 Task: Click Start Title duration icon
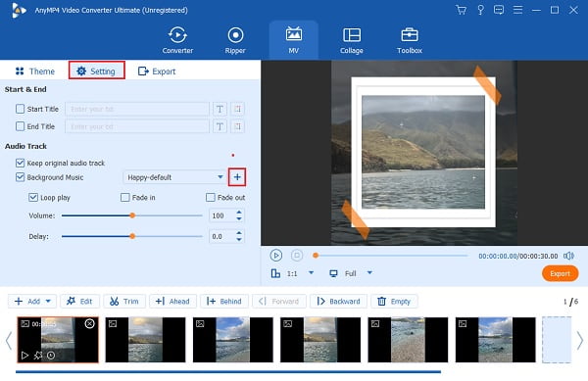coord(237,109)
